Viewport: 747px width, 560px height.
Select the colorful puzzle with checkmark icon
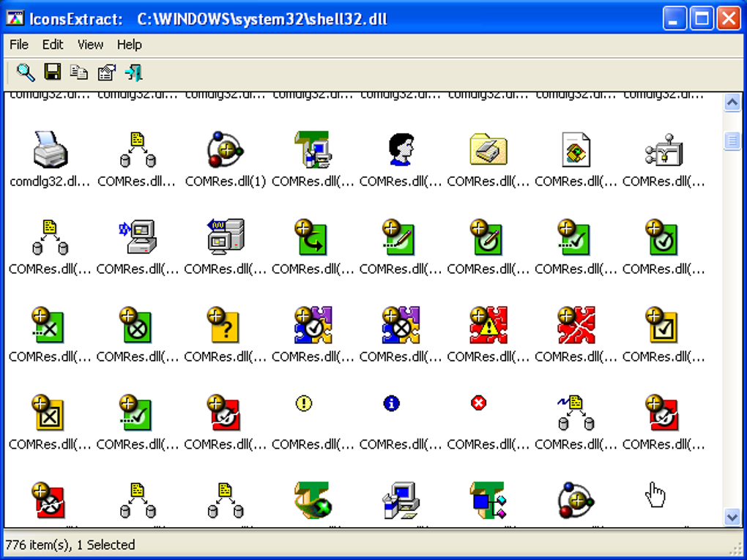pyautogui.click(x=313, y=325)
